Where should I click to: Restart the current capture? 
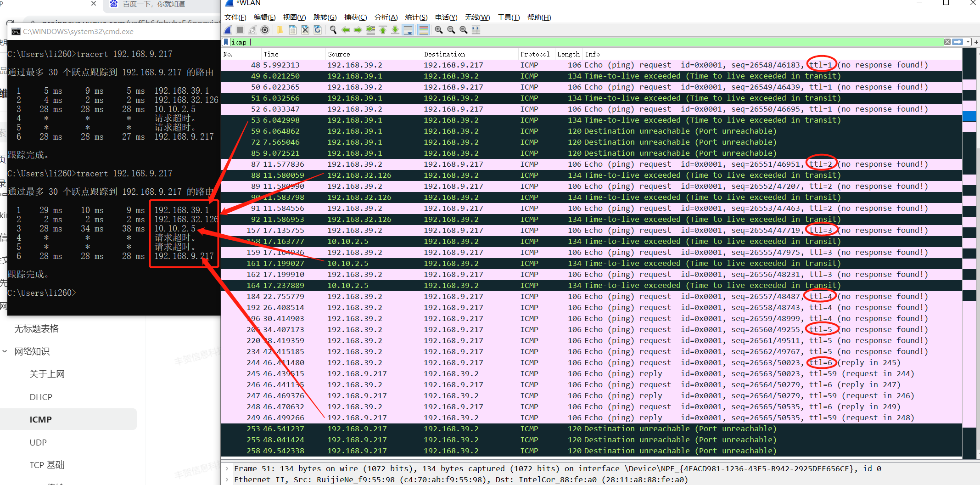coord(252,30)
